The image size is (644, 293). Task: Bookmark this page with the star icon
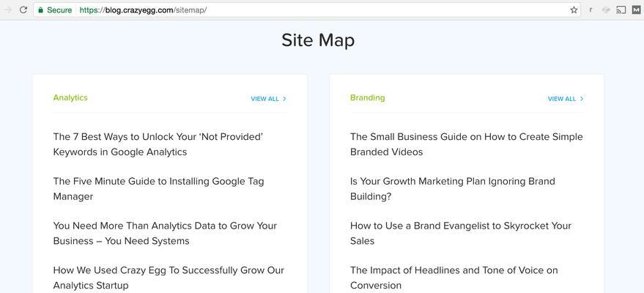pyautogui.click(x=574, y=10)
